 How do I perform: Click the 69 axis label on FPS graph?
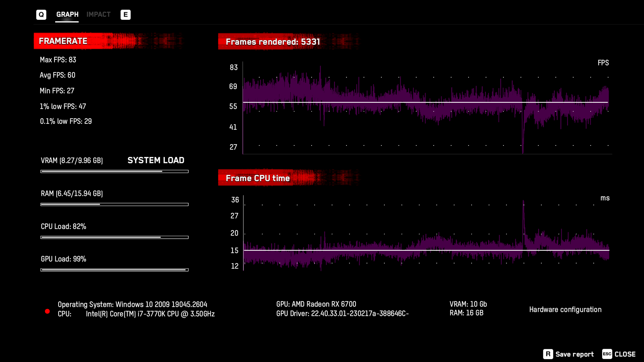(233, 86)
